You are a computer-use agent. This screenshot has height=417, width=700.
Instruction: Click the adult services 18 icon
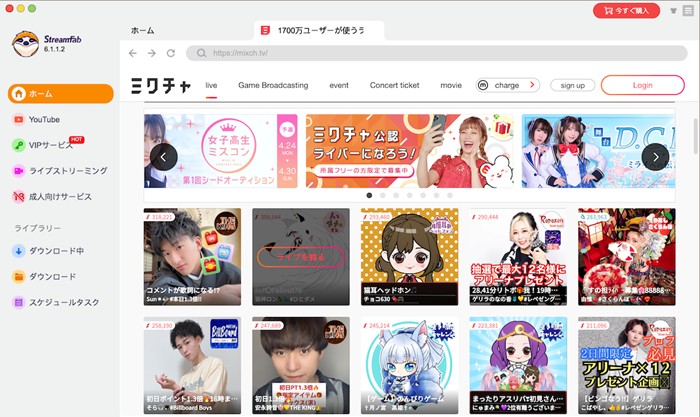coord(18,196)
